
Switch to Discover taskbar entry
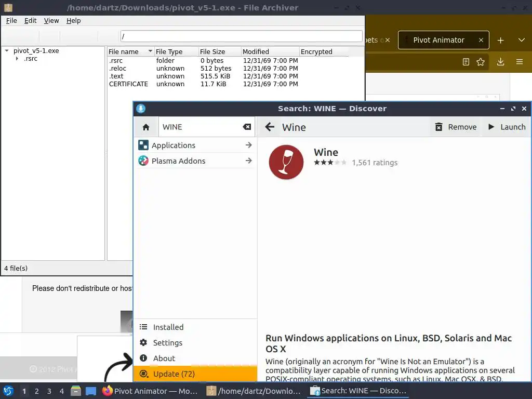(358, 391)
